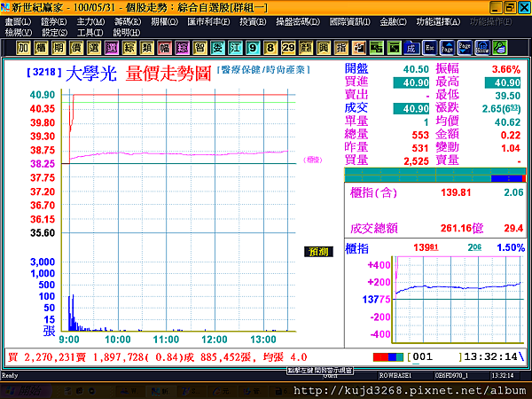Click the 櫃 toolbar button

pyautogui.click(x=41, y=48)
